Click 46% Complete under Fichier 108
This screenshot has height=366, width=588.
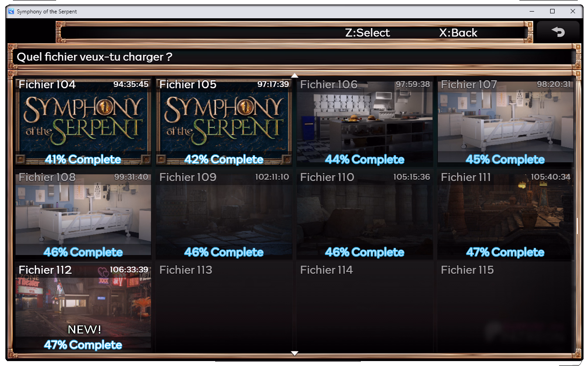tap(83, 252)
